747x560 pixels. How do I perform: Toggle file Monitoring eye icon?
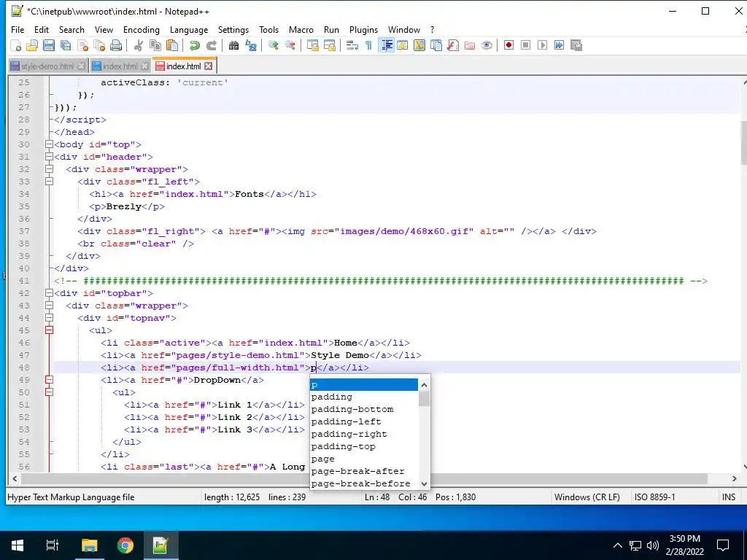pos(487,45)
